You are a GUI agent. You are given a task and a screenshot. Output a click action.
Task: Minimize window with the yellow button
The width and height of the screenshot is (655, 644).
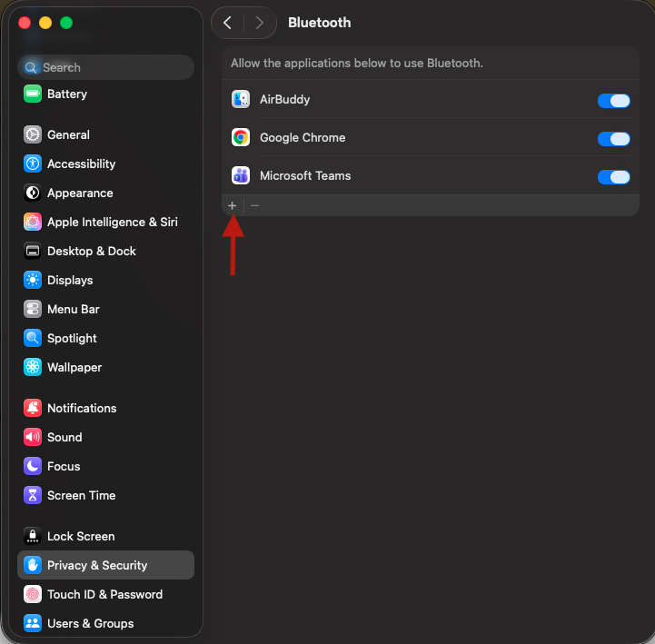[x=45, y=23]
